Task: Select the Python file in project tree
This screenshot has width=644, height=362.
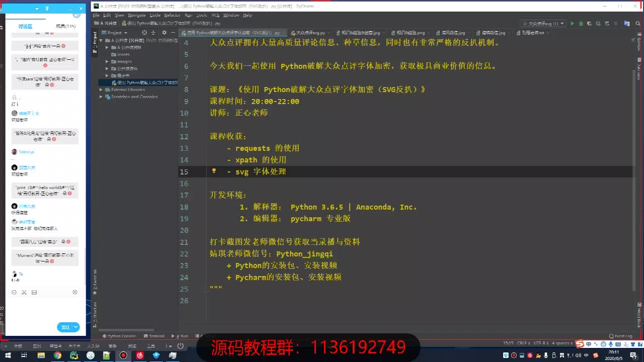Action: pyautogui.click(x=145, y=82)
